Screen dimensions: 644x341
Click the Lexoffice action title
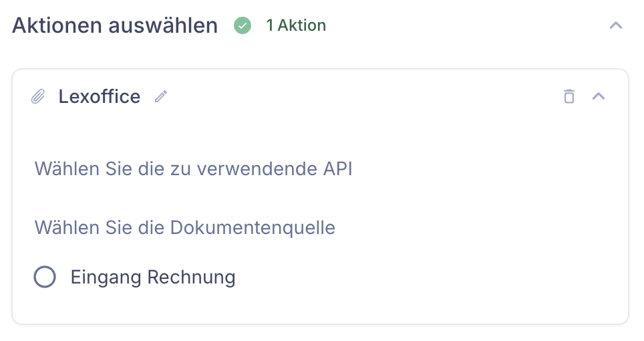100,96
